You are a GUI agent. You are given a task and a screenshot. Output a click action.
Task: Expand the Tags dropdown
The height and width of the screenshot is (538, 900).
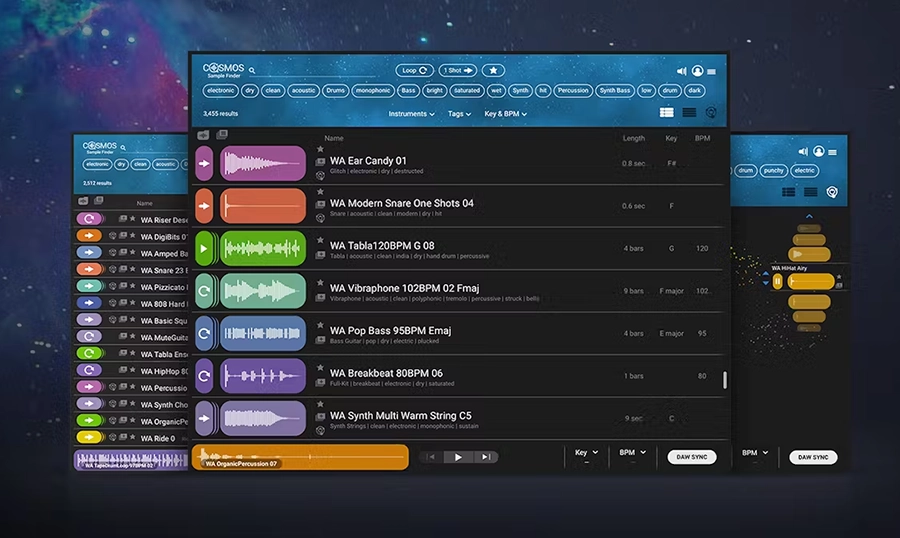click(459, 114)
